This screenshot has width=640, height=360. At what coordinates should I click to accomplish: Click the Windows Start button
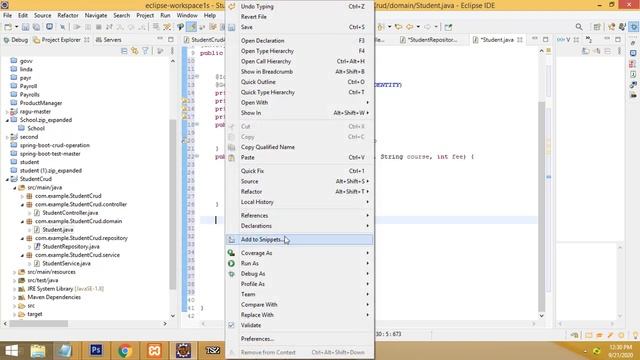11,350
